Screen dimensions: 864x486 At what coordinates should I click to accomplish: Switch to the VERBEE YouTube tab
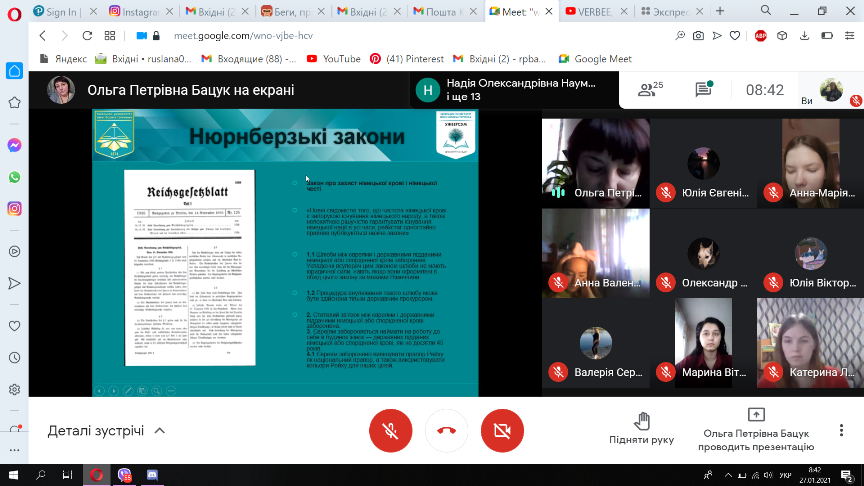tap(596, 12)
